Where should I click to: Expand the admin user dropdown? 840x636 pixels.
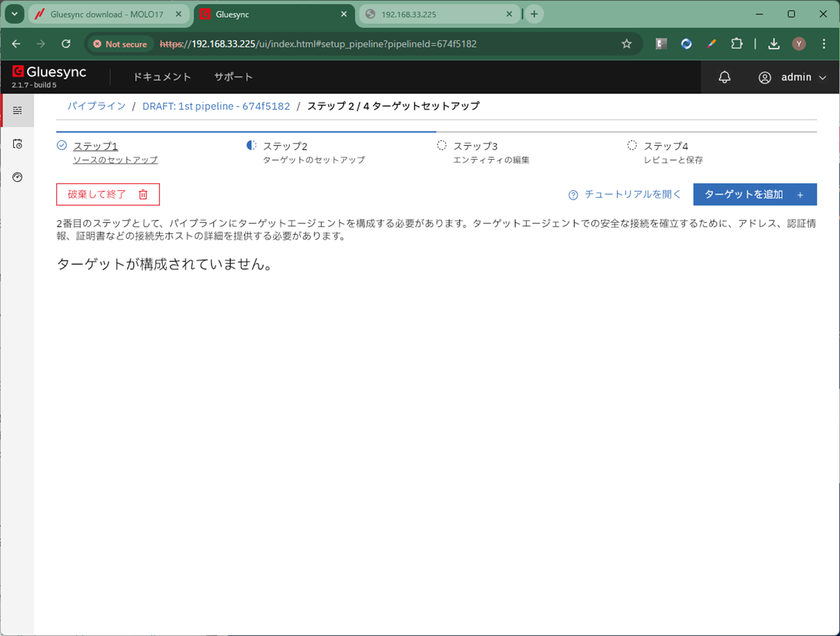(x=792, y=77)
